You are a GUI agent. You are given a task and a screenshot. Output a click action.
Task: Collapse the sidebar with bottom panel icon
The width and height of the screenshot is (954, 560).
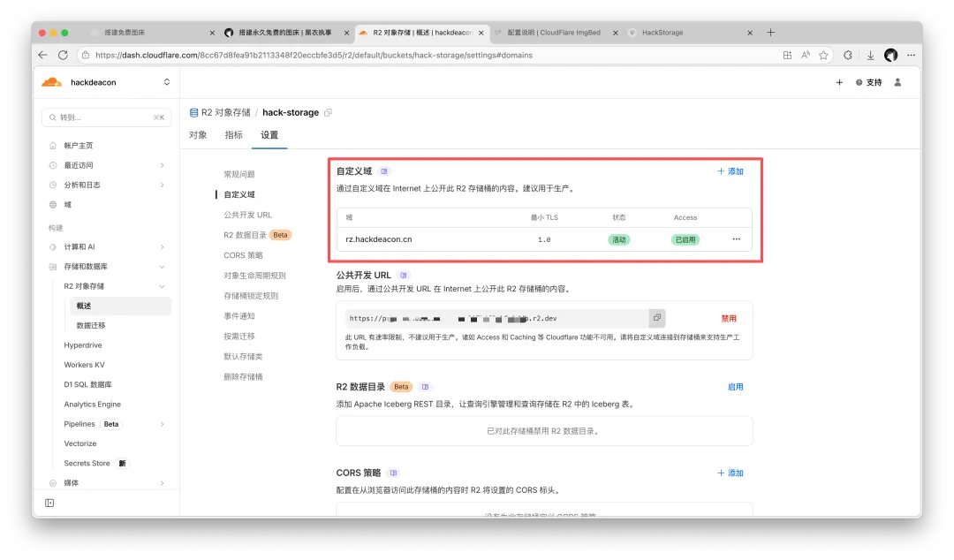pyautogui.click(x=49, y=503)
